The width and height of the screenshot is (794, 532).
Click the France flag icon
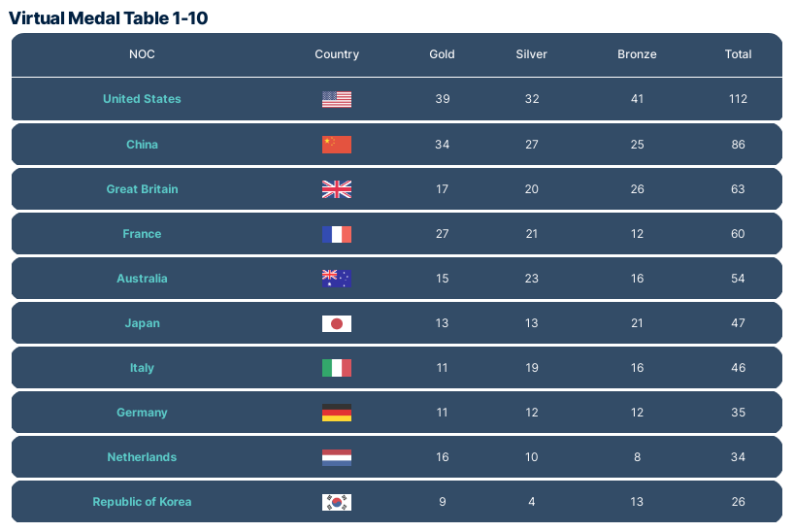337,234
